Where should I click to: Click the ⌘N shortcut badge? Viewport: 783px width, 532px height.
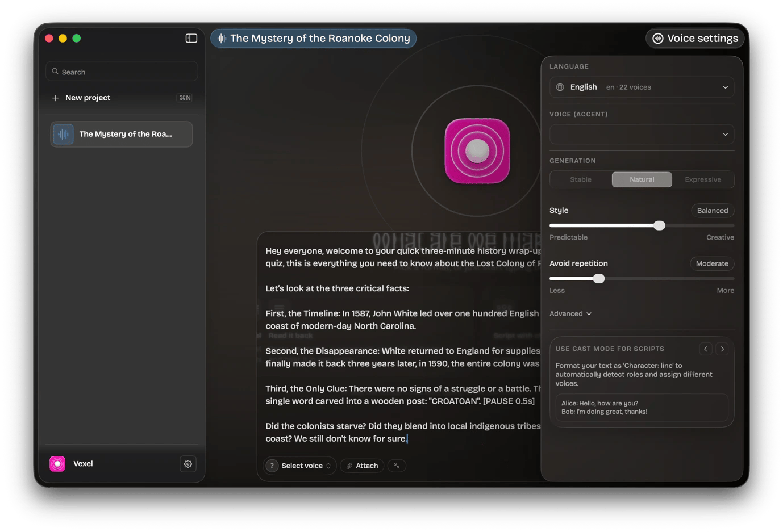[x=185, y=98]
